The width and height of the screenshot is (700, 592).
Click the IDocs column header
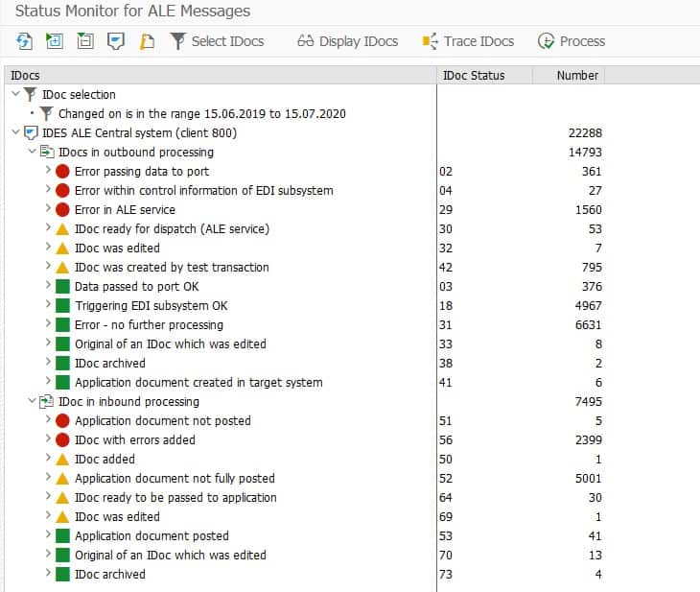221,75
